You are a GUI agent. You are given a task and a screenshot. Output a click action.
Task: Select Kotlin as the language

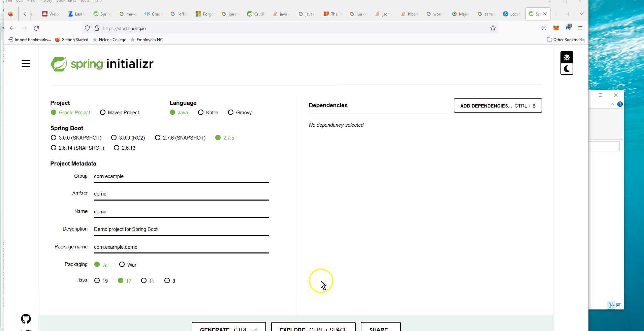point(201,113)
